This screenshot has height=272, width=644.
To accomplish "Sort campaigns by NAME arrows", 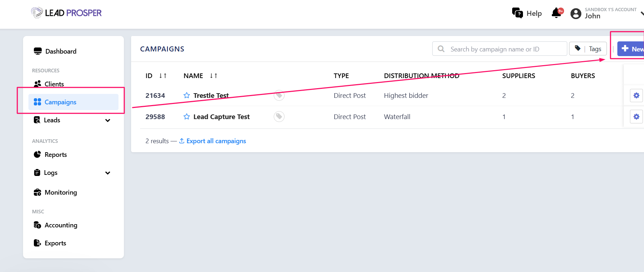I will (x=214, y=76).
